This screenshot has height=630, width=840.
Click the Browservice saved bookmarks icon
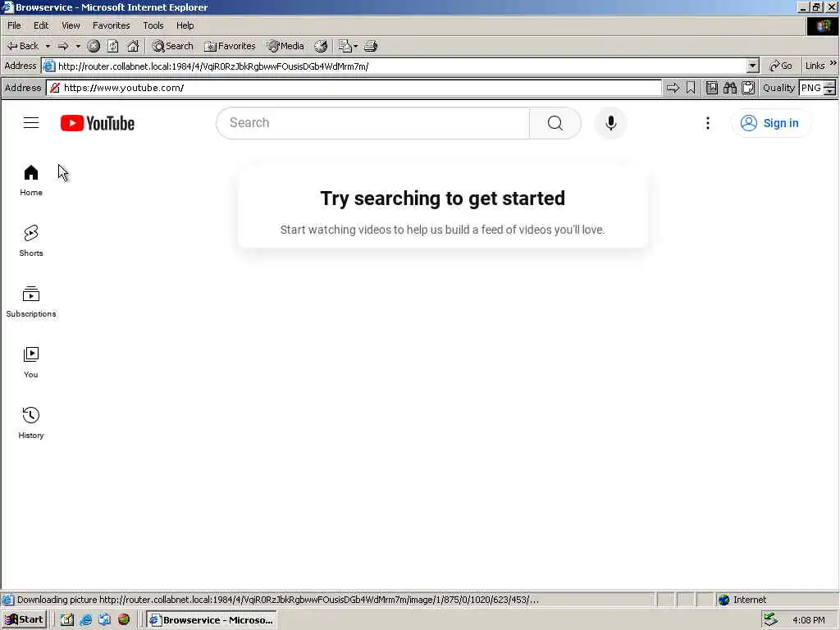tap(711, 88)
